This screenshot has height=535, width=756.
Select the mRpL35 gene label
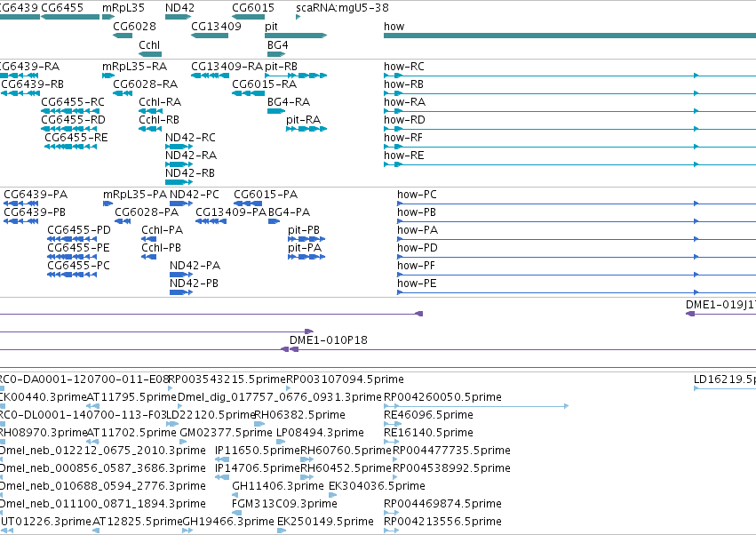tap(123, 8)
